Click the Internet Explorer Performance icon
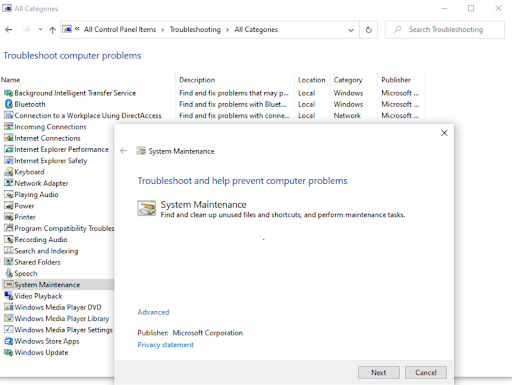 point(8,149)
